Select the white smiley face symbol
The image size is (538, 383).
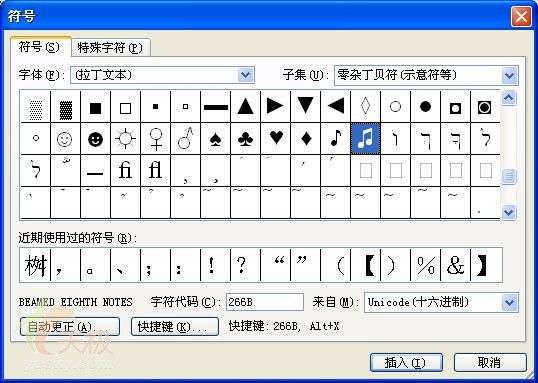click(x=65, y=139)
